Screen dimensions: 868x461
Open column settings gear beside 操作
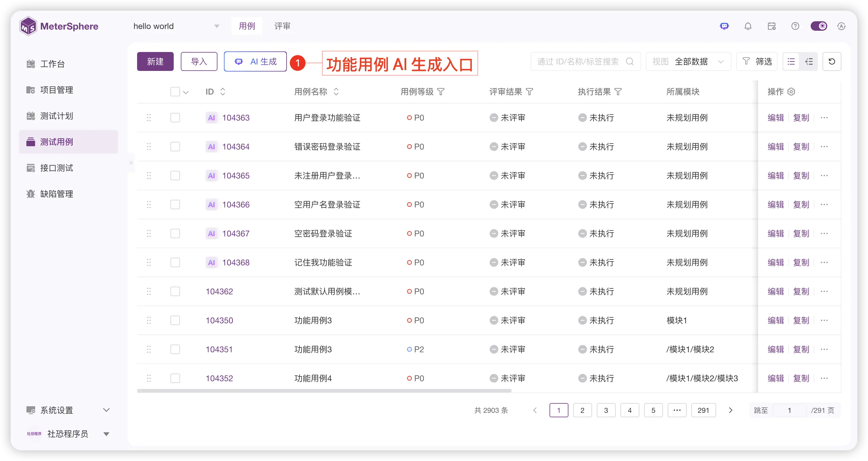click(x=791, y=92)
